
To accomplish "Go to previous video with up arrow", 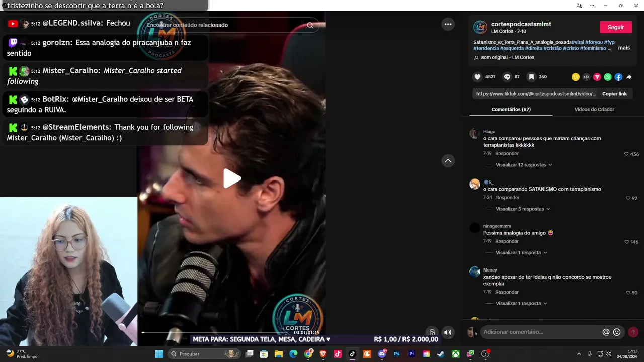I will [448, 161].
